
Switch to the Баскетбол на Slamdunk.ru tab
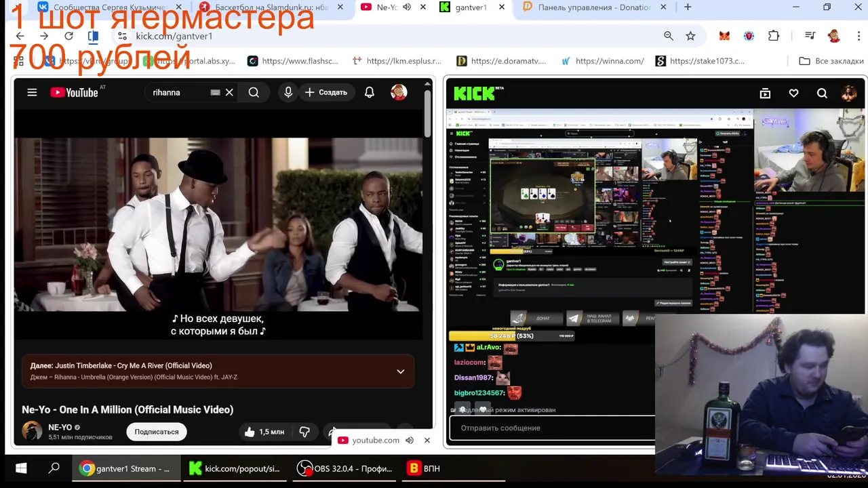(271, 7)
